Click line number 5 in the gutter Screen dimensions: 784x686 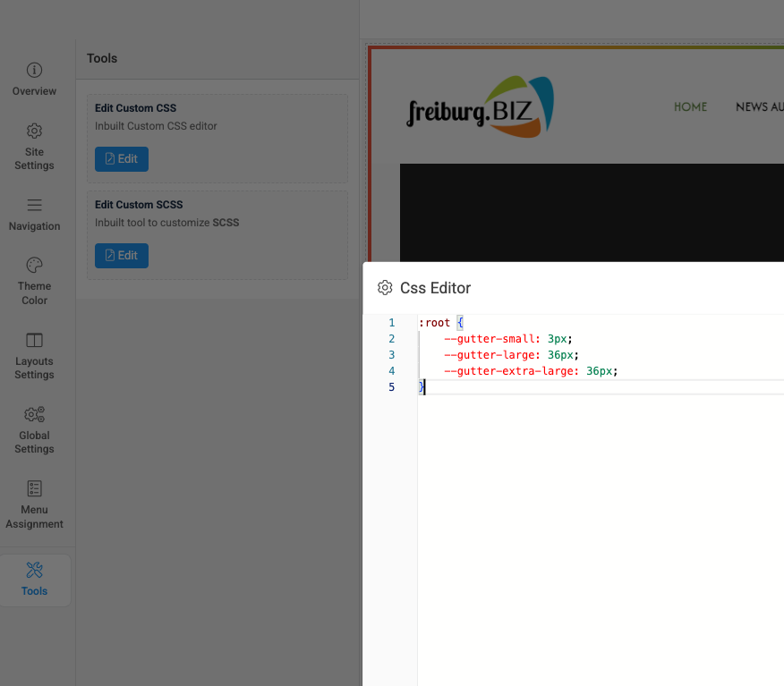pos(391,386)
